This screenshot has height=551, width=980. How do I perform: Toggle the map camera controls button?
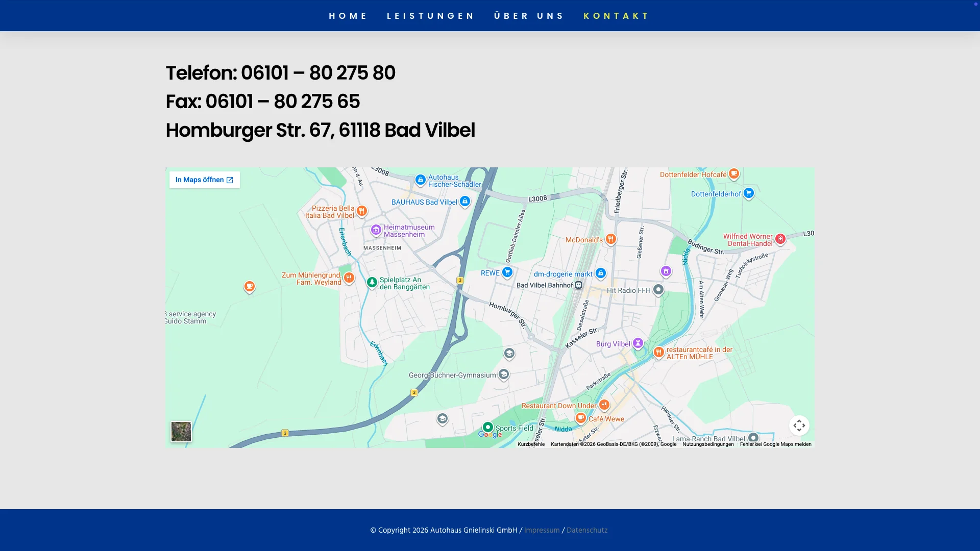click(799, 425)
